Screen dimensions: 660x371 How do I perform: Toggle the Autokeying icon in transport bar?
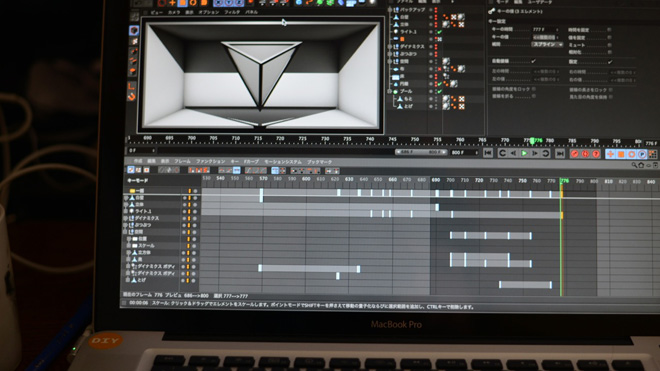pos(585,154)
